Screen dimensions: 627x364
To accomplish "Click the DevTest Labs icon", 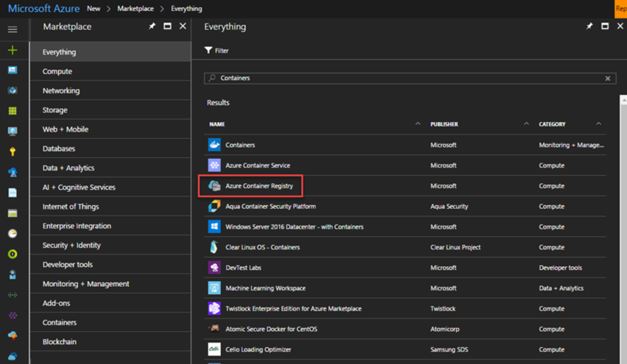I will (214, 268).
